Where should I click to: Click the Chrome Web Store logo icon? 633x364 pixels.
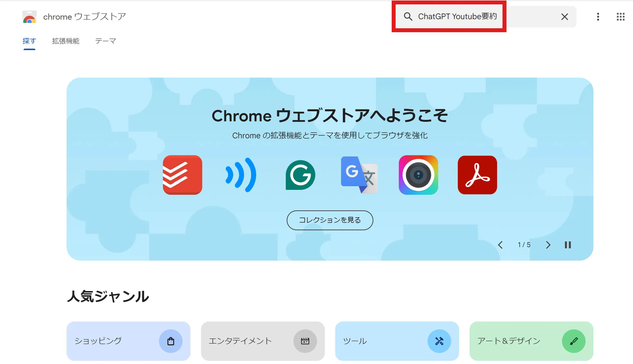point(29,17)
